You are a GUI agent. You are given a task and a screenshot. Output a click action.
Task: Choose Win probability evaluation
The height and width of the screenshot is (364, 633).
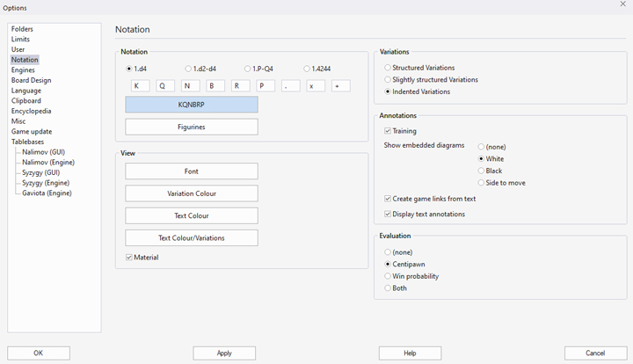pos(389,276)
